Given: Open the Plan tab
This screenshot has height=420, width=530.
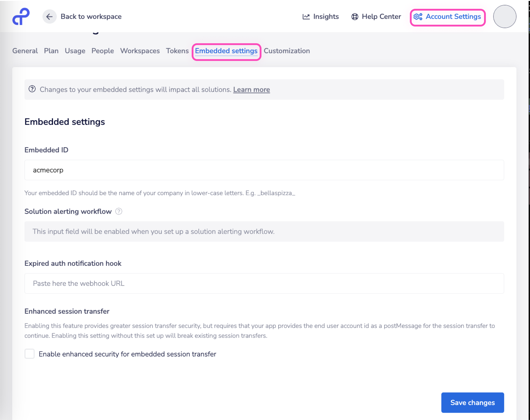Looking at the screenshot, I should tap(51, 51).
